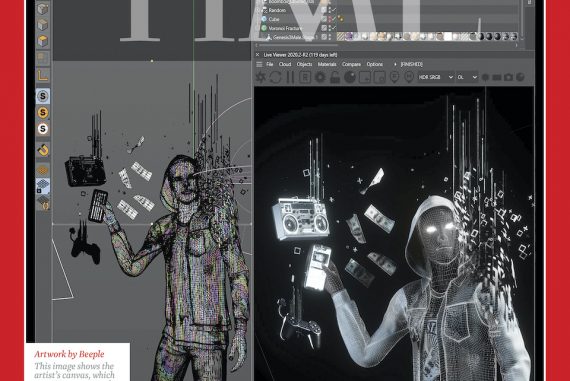Toggle the Cube object enable checkmark
This screenshot has width=570, height=381.
point(334,19)
